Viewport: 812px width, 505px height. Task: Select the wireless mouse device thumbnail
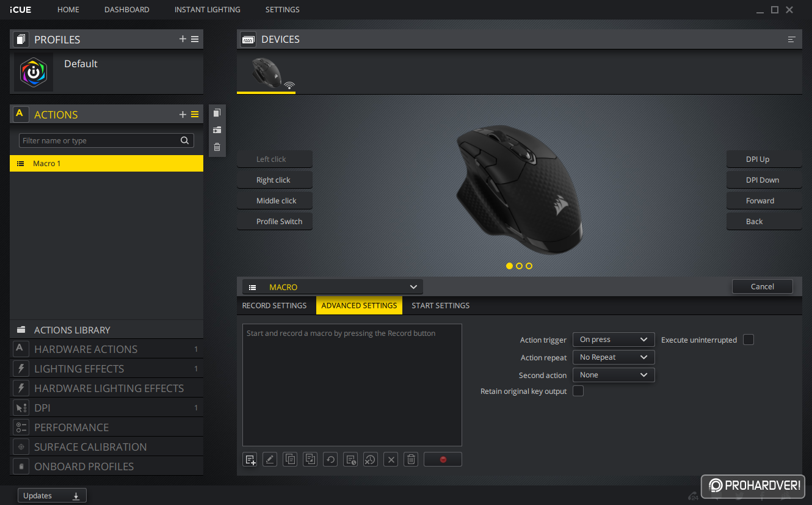coord(266,73)
